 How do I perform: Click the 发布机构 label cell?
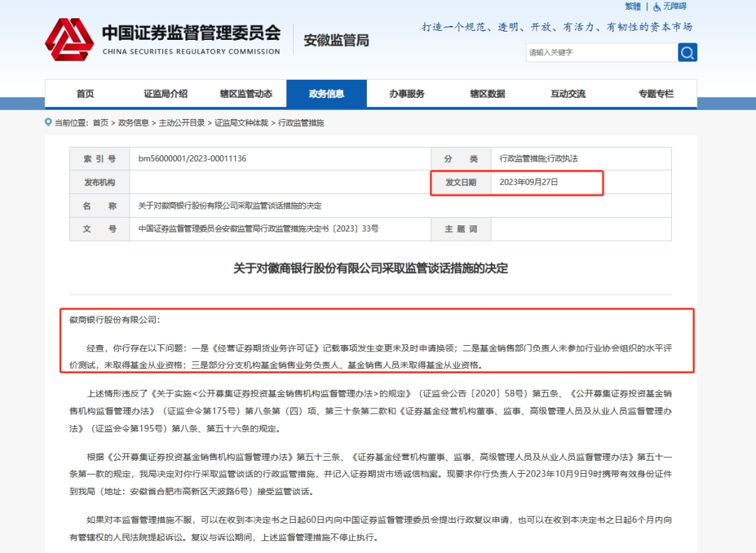point(100,182)
